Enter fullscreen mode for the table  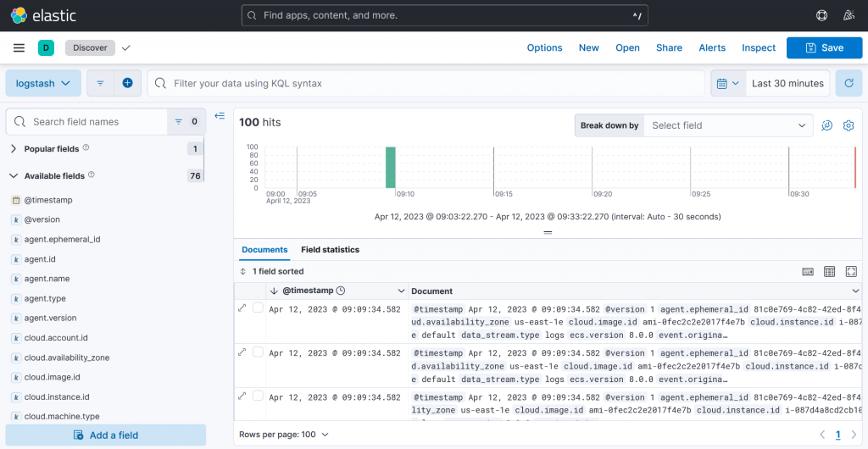[851, 271]
